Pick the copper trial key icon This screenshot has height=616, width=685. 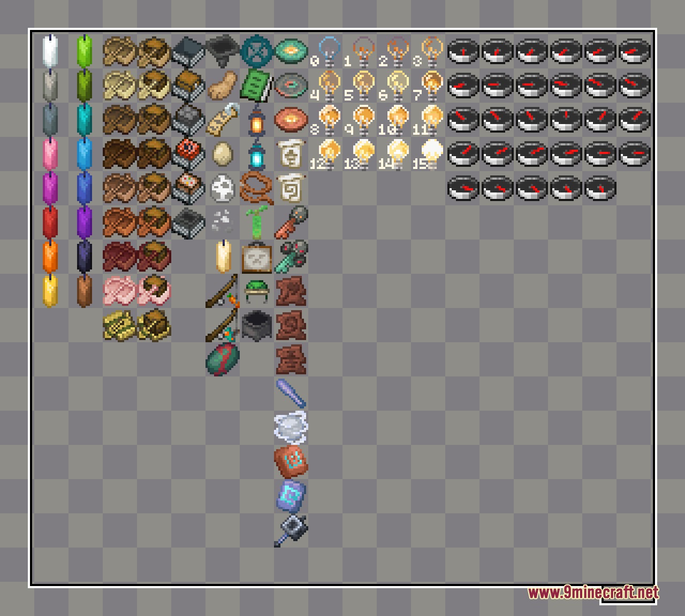point(292,221)
